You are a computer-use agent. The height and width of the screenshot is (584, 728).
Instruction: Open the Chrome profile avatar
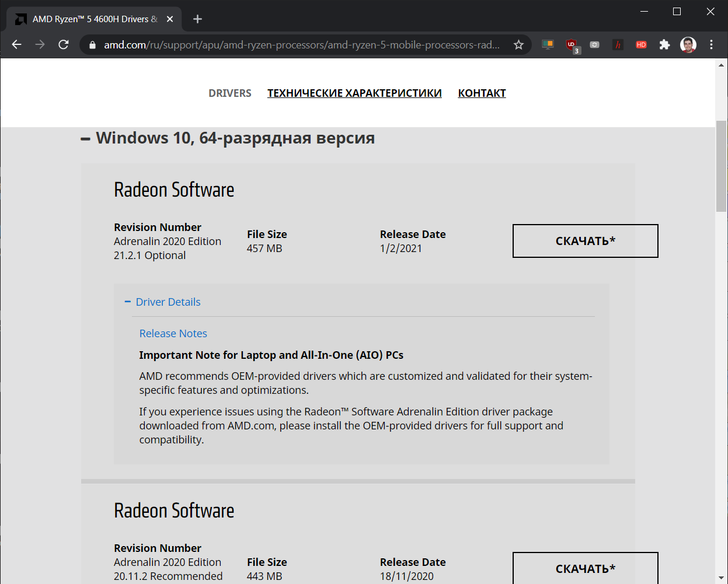pyautogui.click(x=688, y=44)
